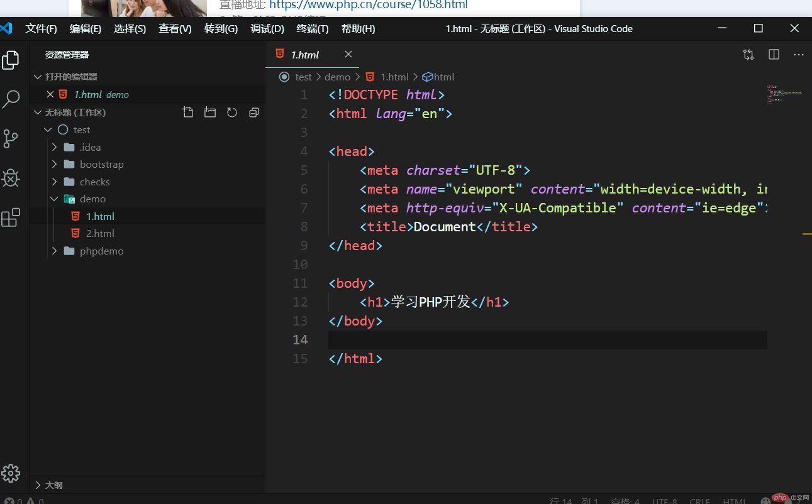This screenshot has height=504, width=812.
Task: Click the closing </html> tag on line 15
Action: 355,359
